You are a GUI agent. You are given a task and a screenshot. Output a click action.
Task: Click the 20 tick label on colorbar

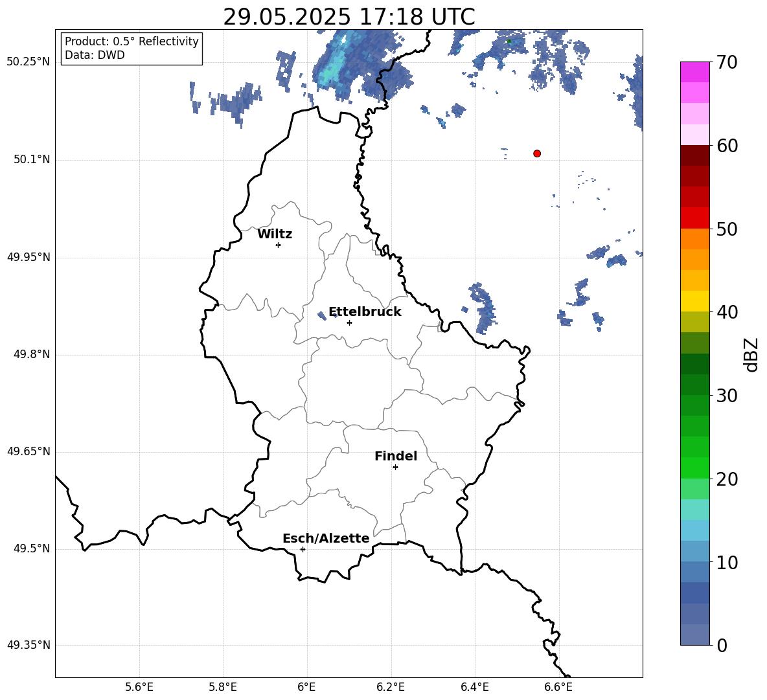tap(727, 479)
